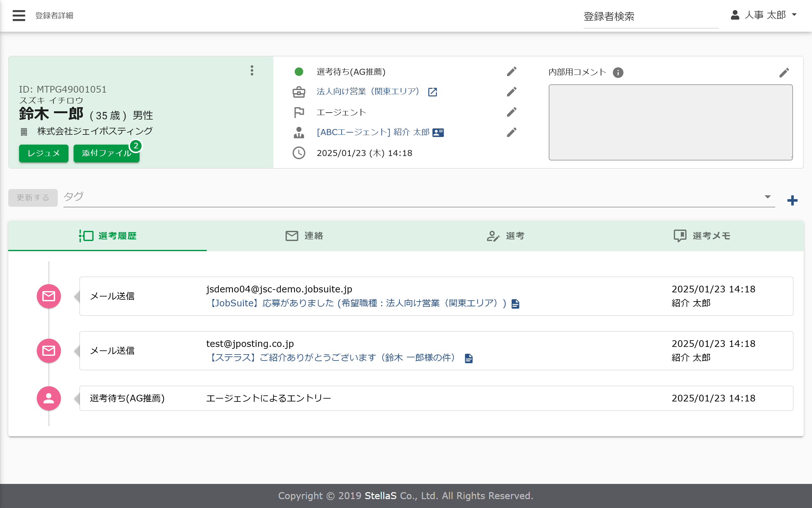The height and width of the screenshot is (508, 812).
Task: Click the document icon after 【JobSuite】 subject
Action: (515, 304)
